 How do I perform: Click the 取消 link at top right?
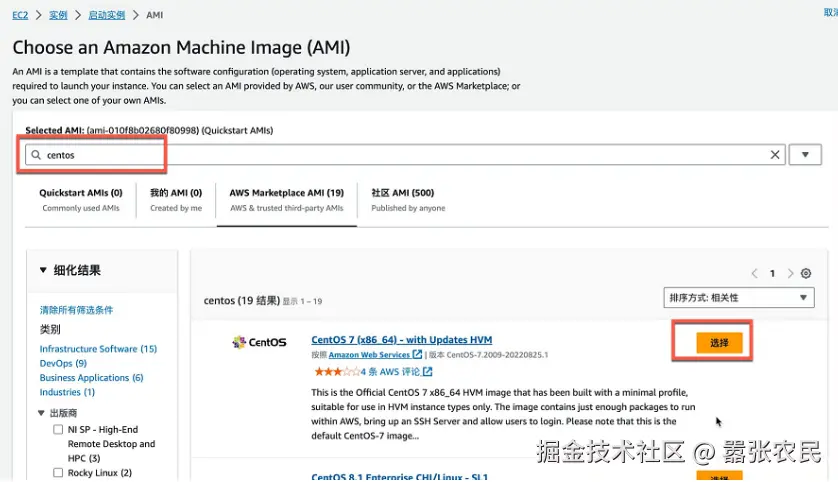831,13
